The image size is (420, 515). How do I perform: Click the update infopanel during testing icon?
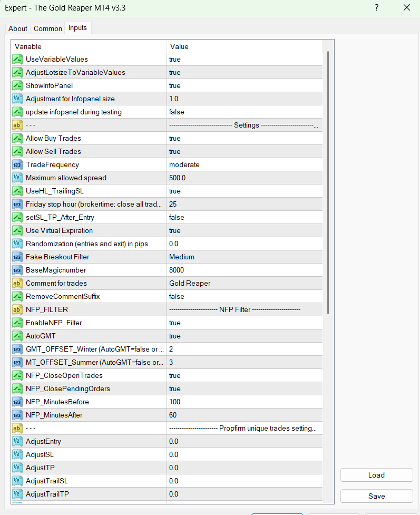point(17,112)
